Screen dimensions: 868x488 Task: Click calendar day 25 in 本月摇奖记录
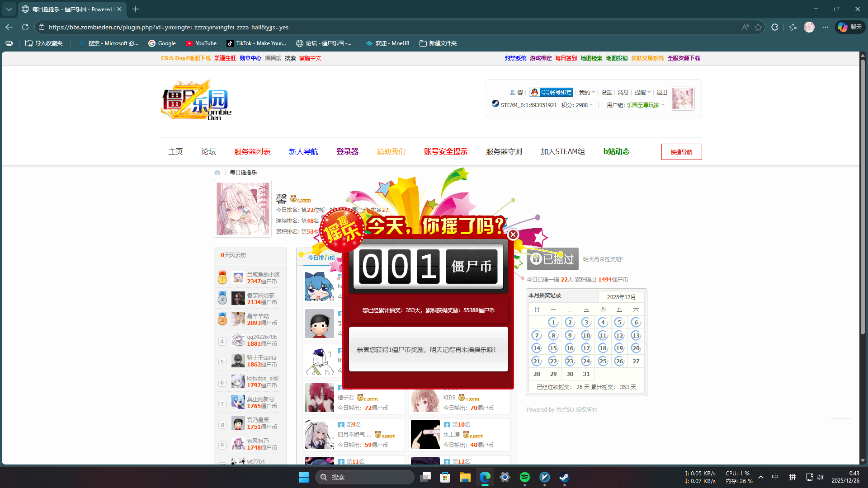point(603,361)
